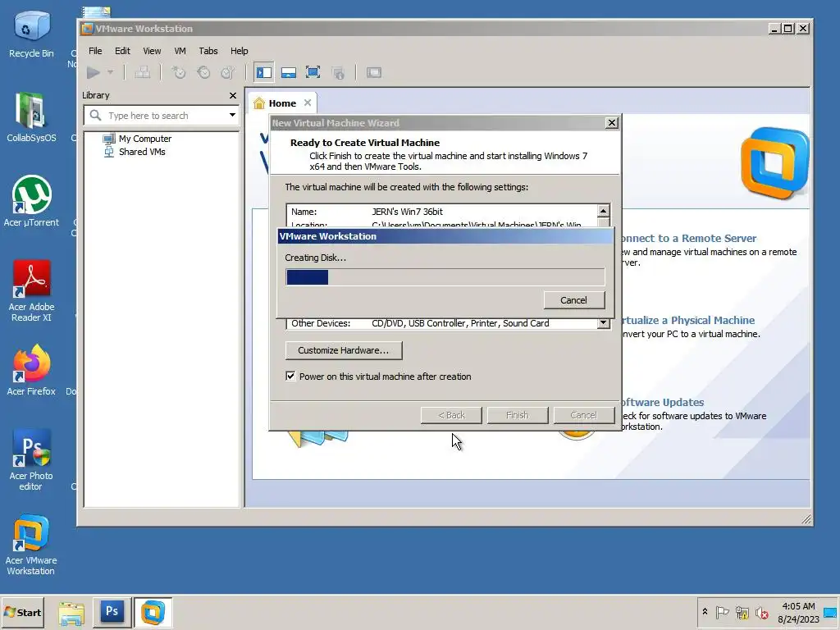This screenshot has height=630, width=840.
Task: Click the VMware Workstation taskbar button
Action: tap(153, 612)
